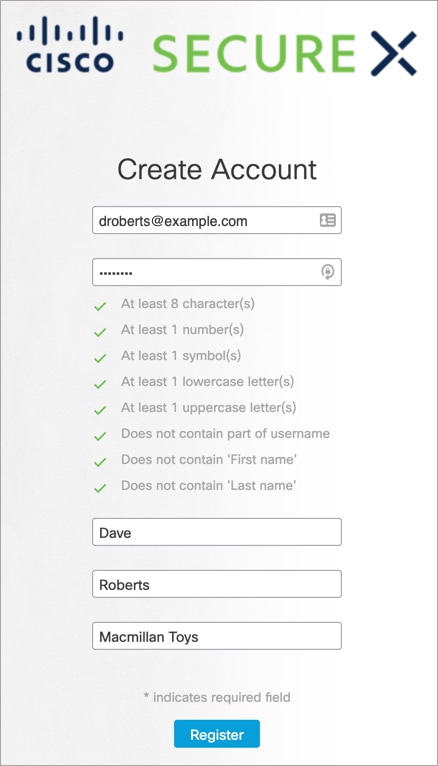Click the checkmark next to 'At least 1 symbol(s)'
The width and height of the screenshot is (438, 766).
(x=100, y=358)
